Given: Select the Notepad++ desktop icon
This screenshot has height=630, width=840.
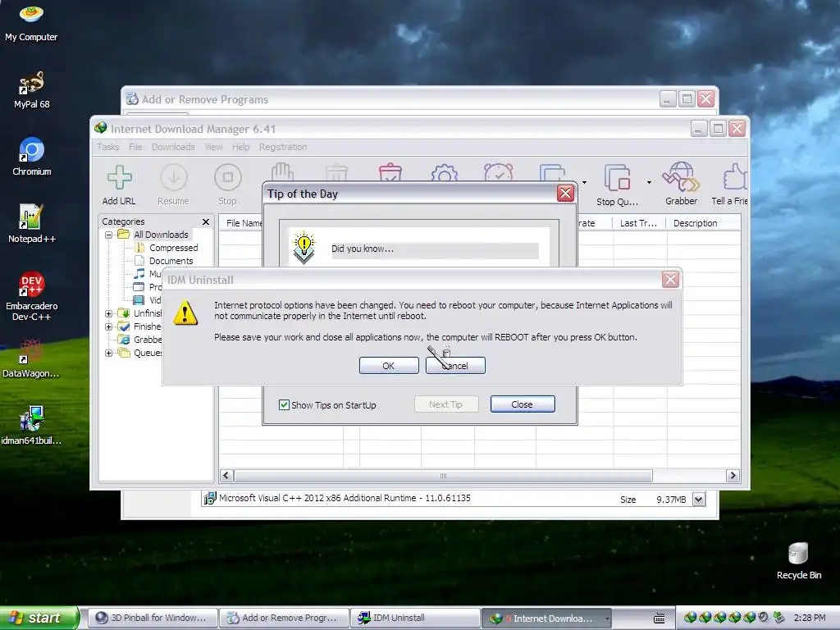Looking at the screenshot, I should click(31, 217).
